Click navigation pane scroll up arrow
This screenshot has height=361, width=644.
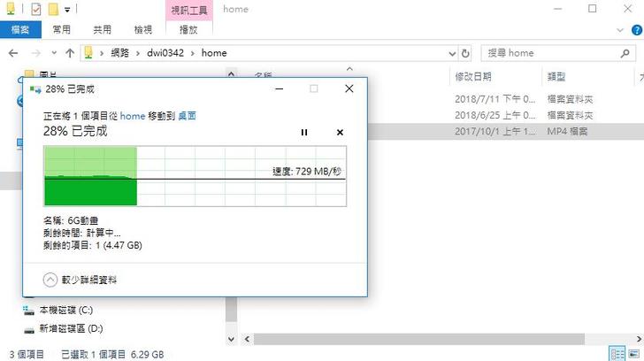tap(231, 74)
